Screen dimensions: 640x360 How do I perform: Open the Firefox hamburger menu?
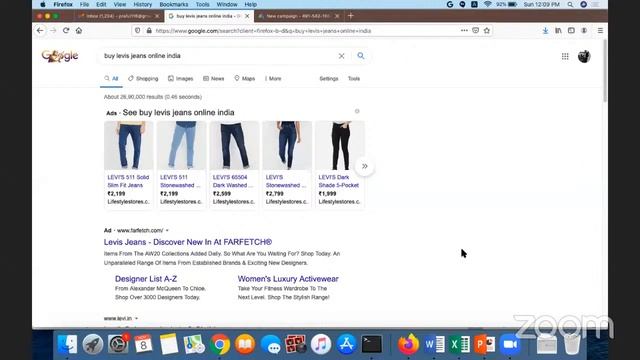600,31
